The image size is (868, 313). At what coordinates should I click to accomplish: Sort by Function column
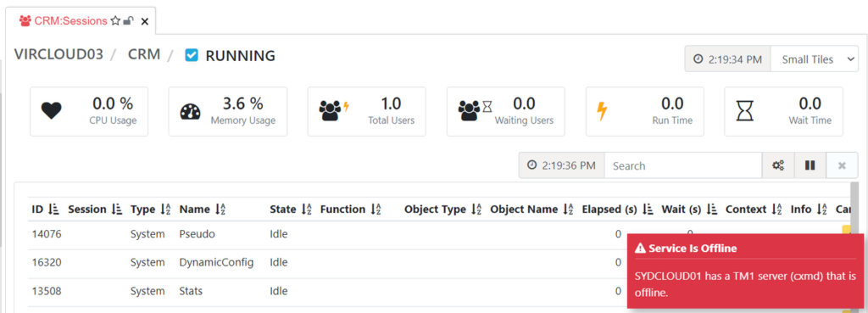point(351,210)
